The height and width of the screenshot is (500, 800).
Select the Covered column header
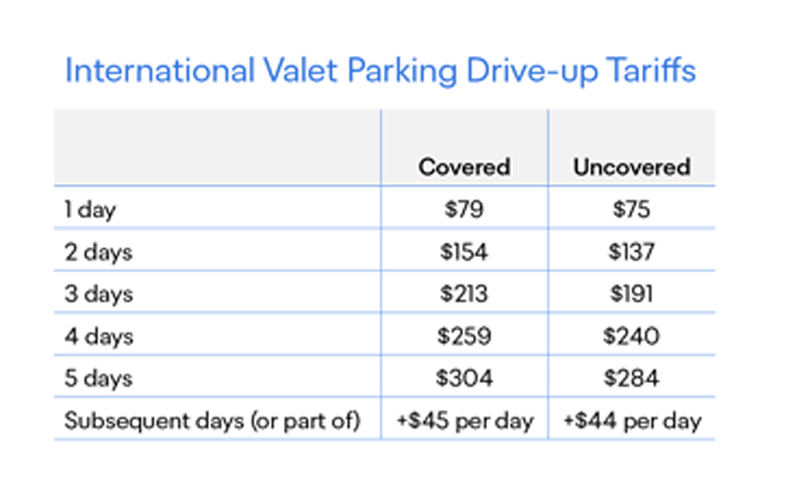(464, 167)
